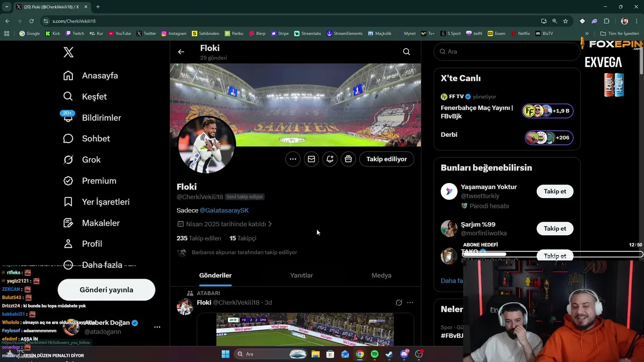The width and height of the screenshot is (644, 362).
Task: Open the match video thumbnail in post
Action: click(x=305, y=329)
